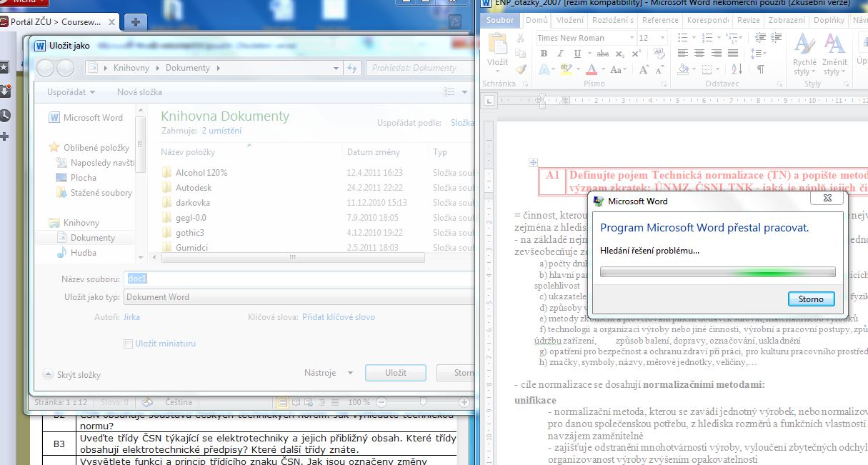Click the Název souboru input field

tap(299, 279)
